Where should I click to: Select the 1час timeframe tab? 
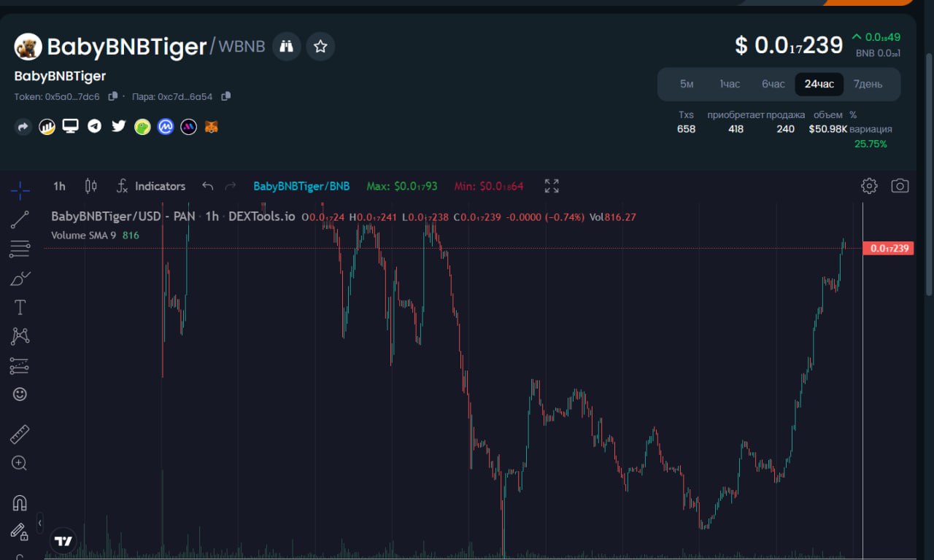coord(730,84)
